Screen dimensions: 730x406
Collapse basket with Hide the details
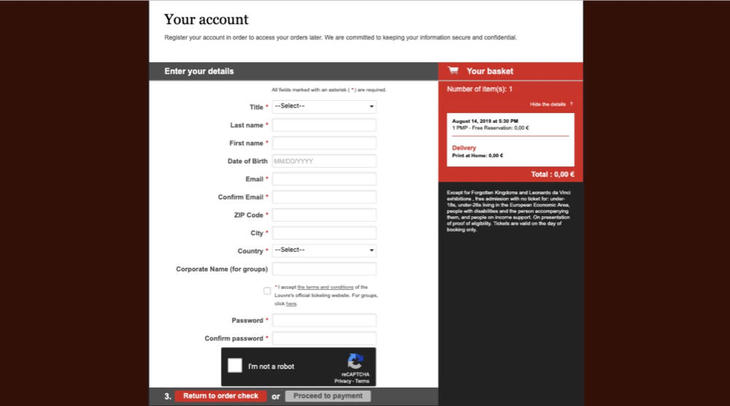[x=548, y=104]
